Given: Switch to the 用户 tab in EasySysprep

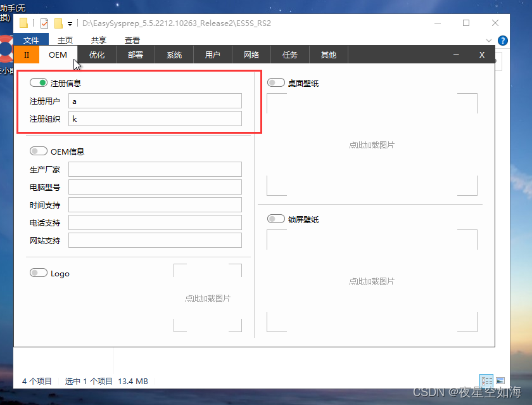Looking at the screenshot, I should click(x=213, y=55).
